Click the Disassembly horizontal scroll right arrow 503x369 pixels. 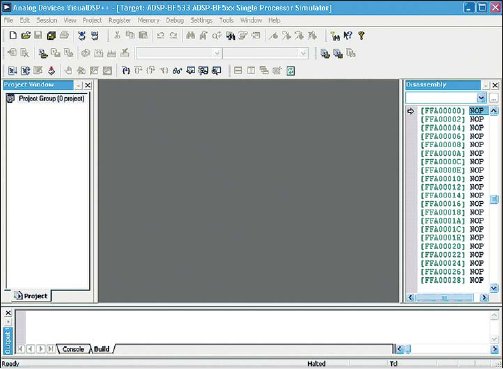point(484,298)
